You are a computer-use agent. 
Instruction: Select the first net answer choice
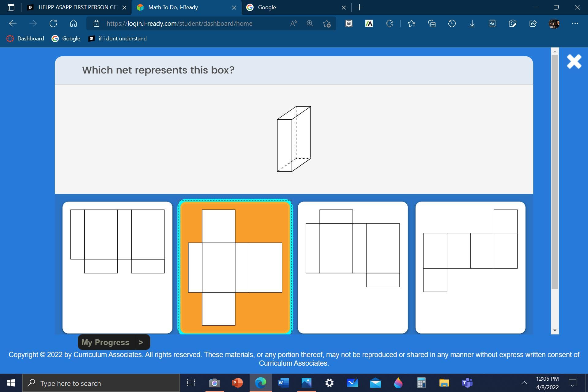coord(117,267)
